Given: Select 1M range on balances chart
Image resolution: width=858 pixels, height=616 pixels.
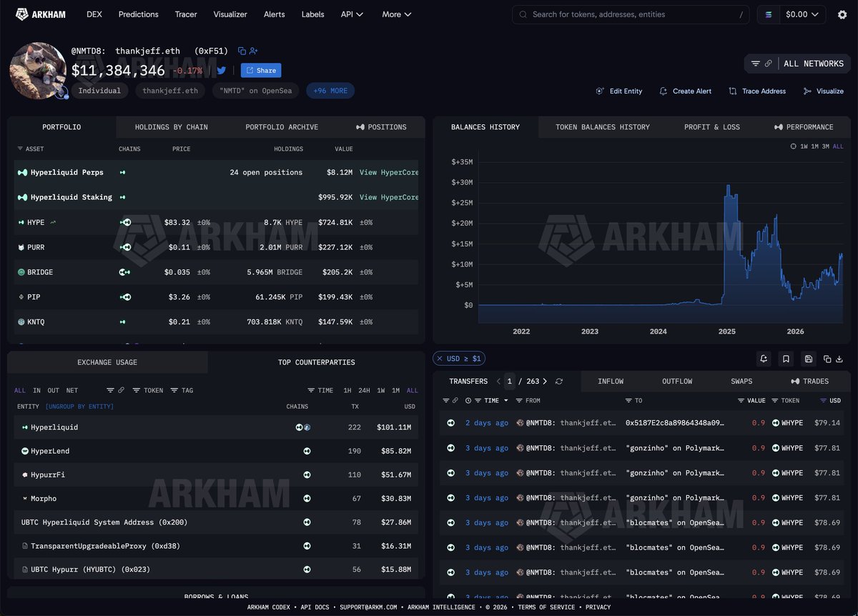Looking at the screenshot, I should coord(814,146).
